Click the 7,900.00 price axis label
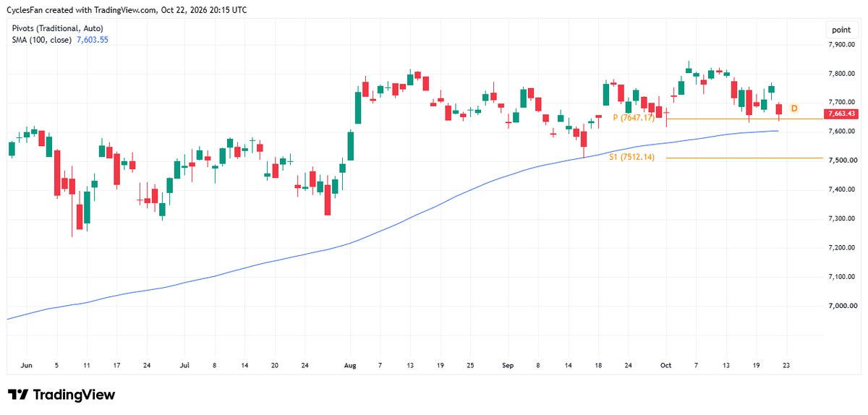The width and height of the screenshot is (868, 415). click(x=842, y=45)
